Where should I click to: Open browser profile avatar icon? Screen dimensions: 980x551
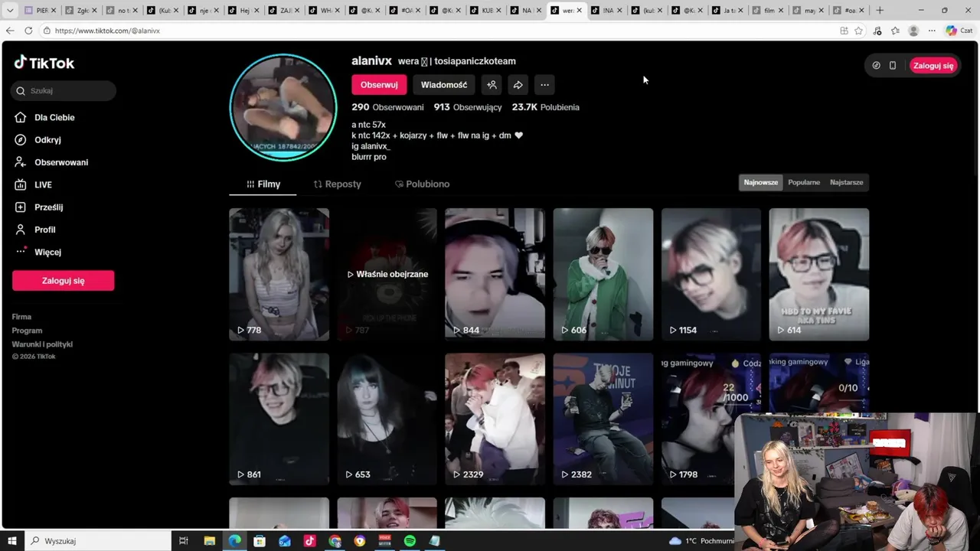point(913,31)
